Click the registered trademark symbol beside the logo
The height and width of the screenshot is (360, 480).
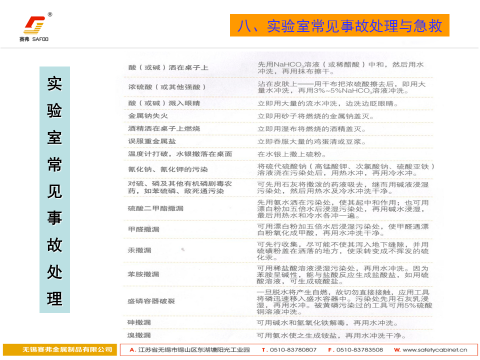tap(50, 14)
